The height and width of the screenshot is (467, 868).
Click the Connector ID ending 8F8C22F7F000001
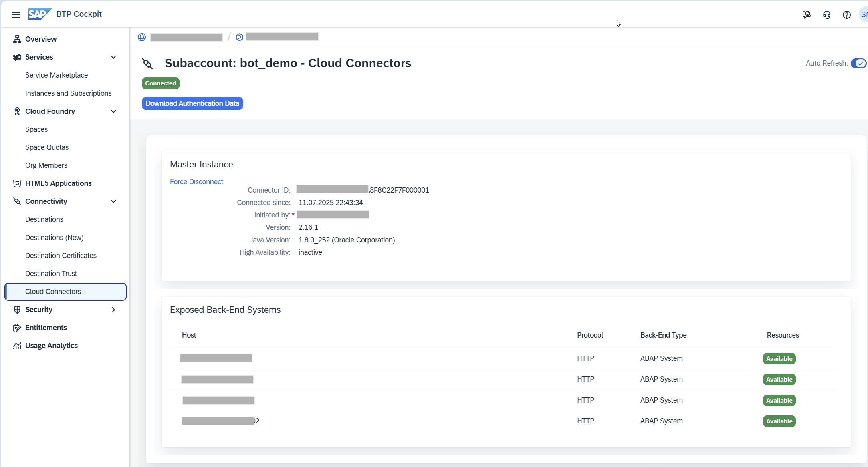point(362,190)
